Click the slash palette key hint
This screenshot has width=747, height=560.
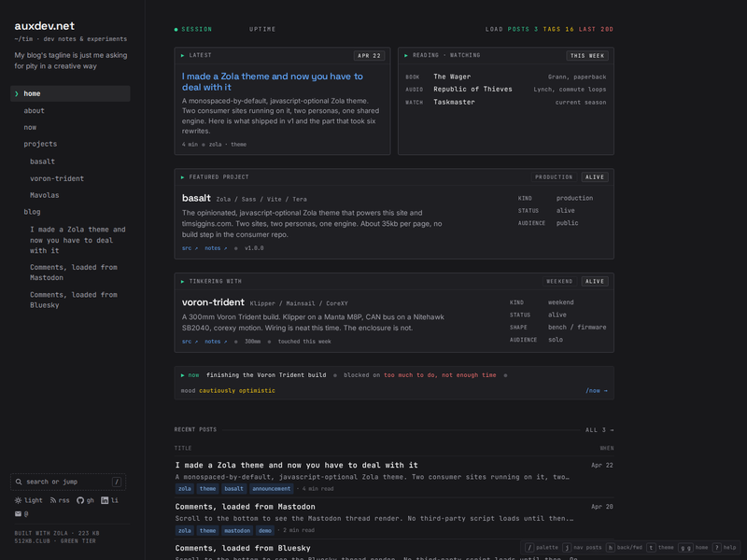click(x=529, y=548)
